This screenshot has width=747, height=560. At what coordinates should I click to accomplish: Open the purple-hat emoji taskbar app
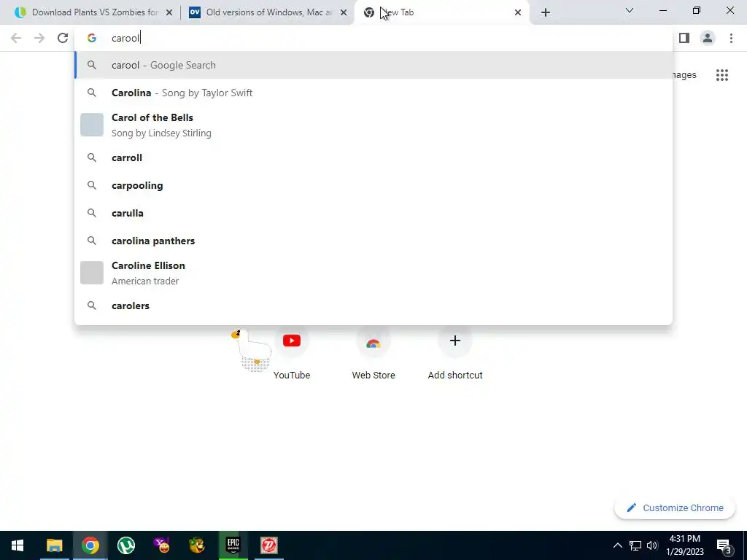[161, 545]
